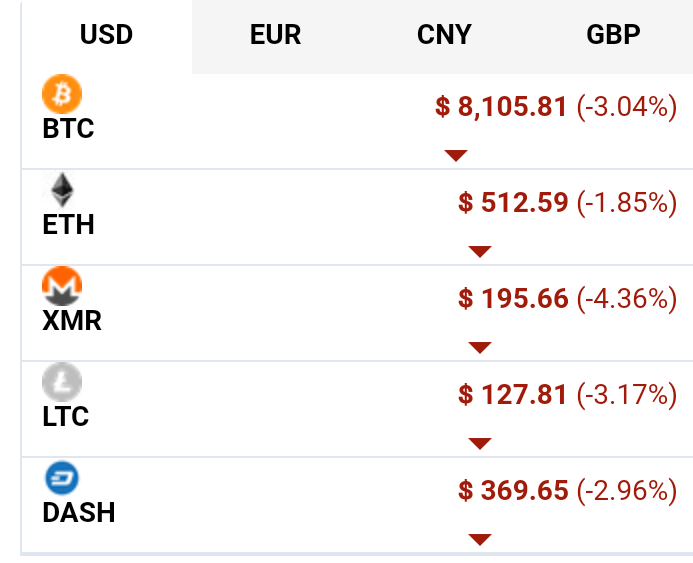Image resolution: width=693 pixels, height=563 pixels.
Task: Click the Litecoin gray coin icon
Action: 62,382
